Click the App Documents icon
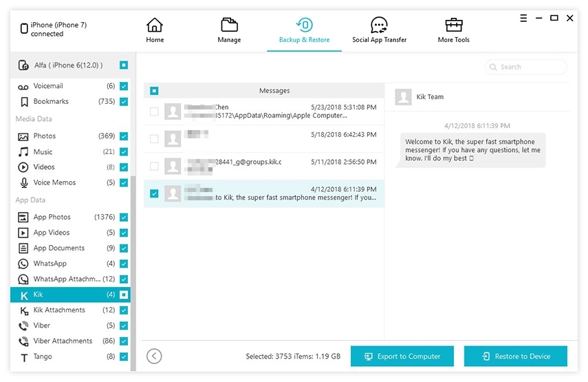The image size is (588, 382). click(x=23, y=248)
